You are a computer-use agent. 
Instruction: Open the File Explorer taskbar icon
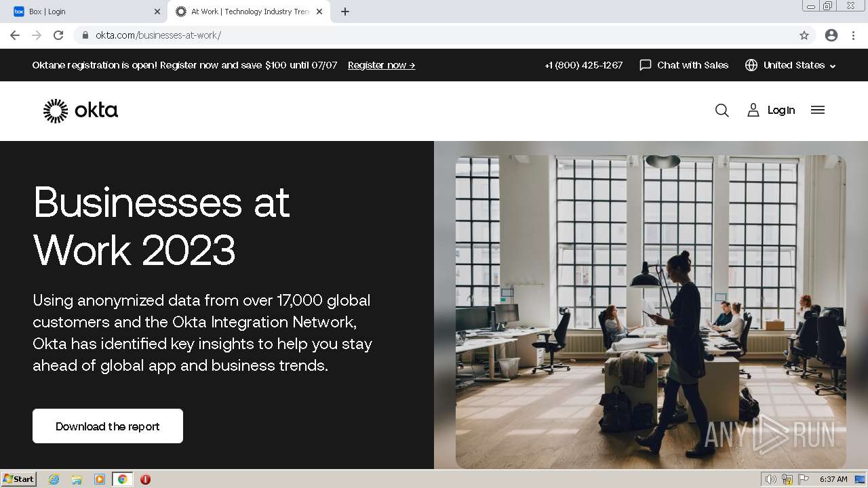point(77,479)
